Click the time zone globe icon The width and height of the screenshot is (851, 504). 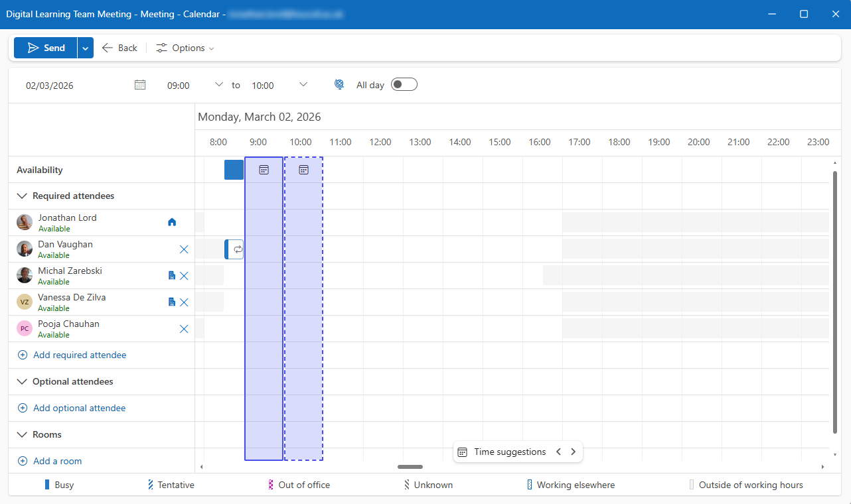pyautogui.click(x=339, y=85)
